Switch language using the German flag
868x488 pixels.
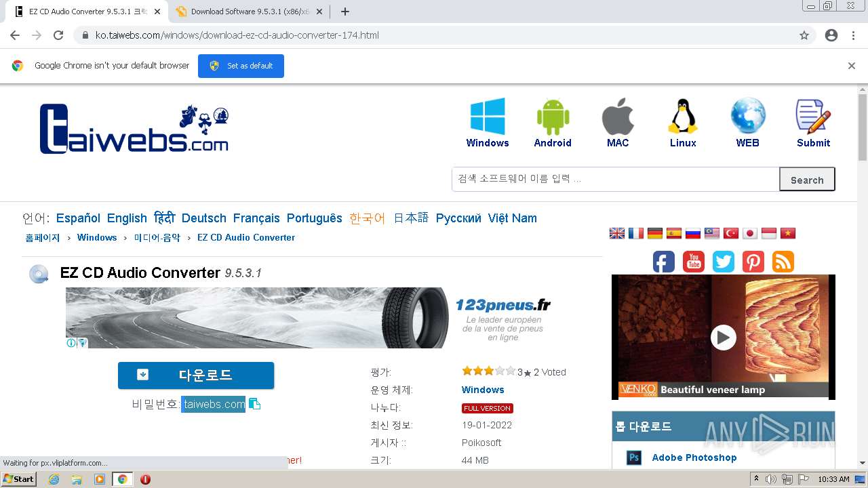coord(655,233)
